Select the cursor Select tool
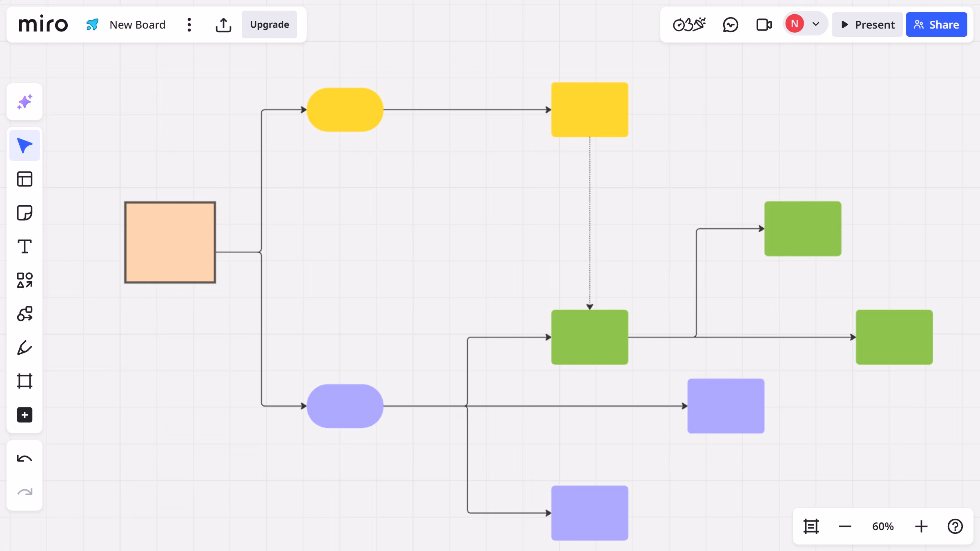 [x=24, y=145]
